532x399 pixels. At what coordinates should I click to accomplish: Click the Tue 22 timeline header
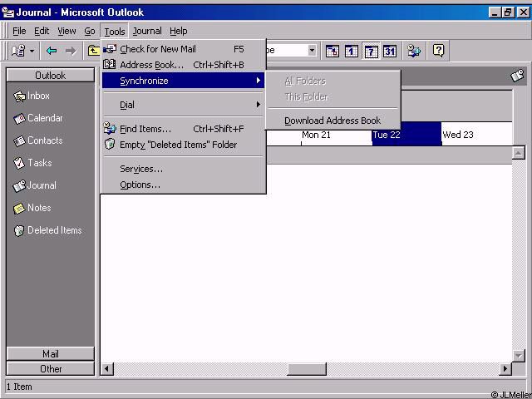[406, 135]
